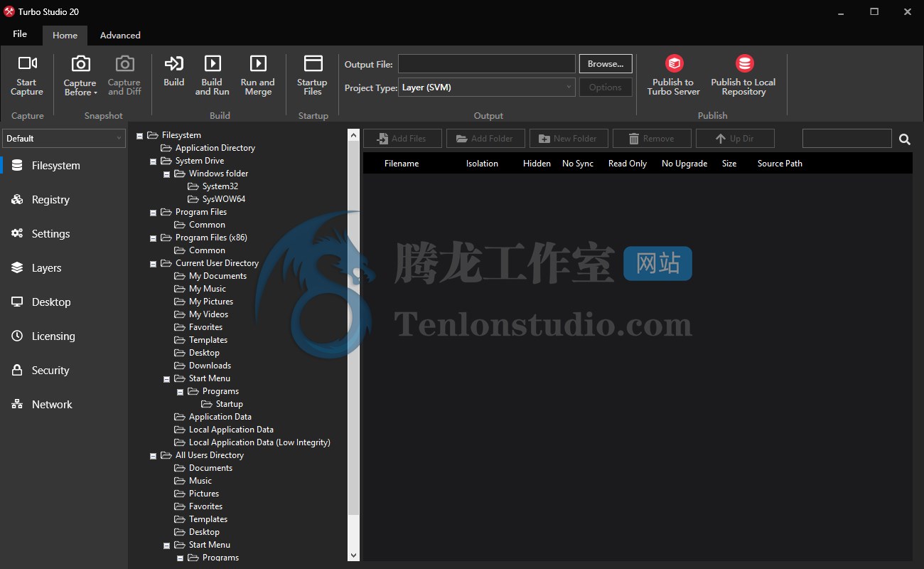
Task: Click the Capture and Diff camera icon
Action: tap(124, 64)
